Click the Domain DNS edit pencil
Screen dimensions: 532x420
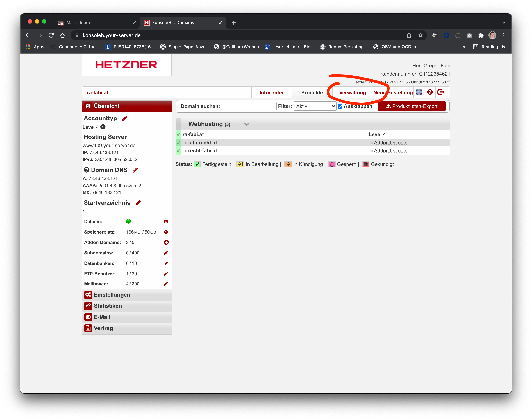135,170
